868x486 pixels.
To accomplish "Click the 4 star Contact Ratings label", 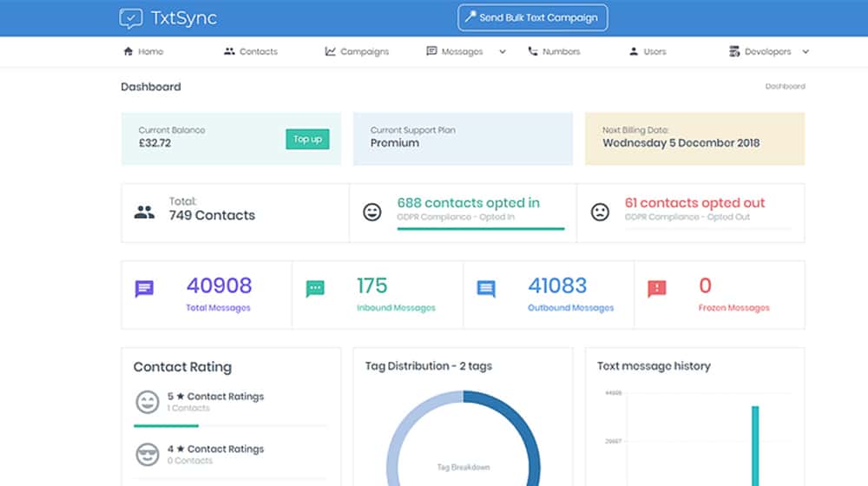I will (x=216, y=449).
